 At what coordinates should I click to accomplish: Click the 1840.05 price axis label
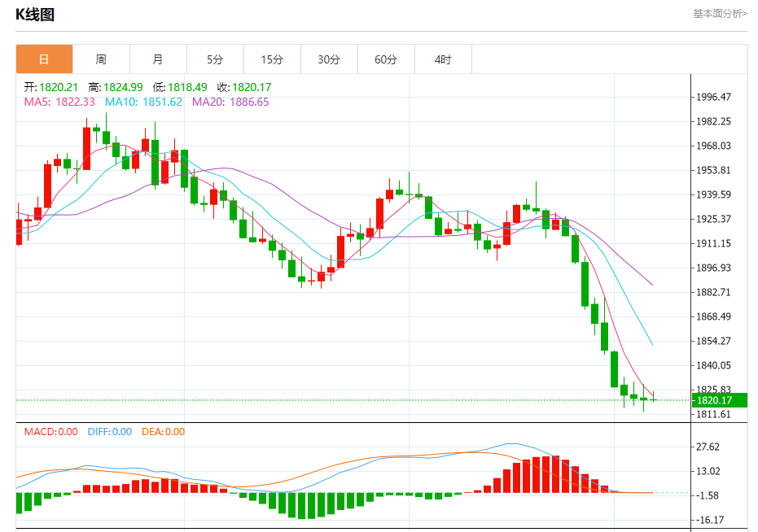click(713, 365)
